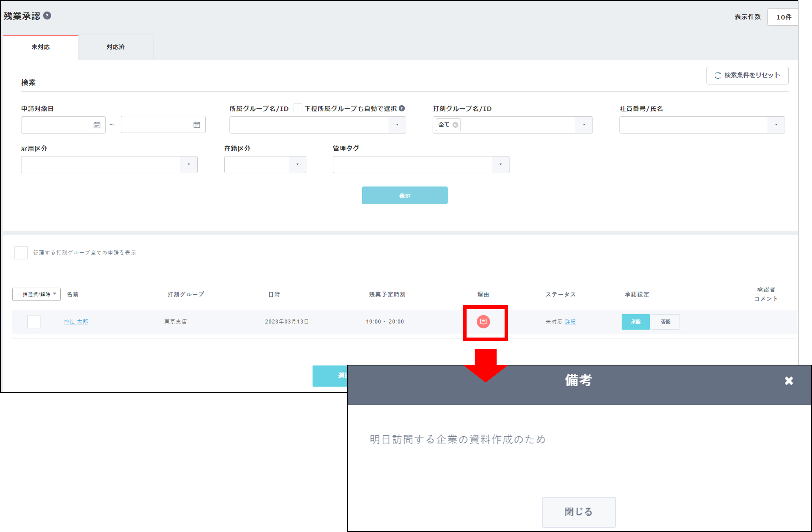Click the 承認 button
Screen dimensions: 812x532
pyautogui.click(x=635, y=322)
